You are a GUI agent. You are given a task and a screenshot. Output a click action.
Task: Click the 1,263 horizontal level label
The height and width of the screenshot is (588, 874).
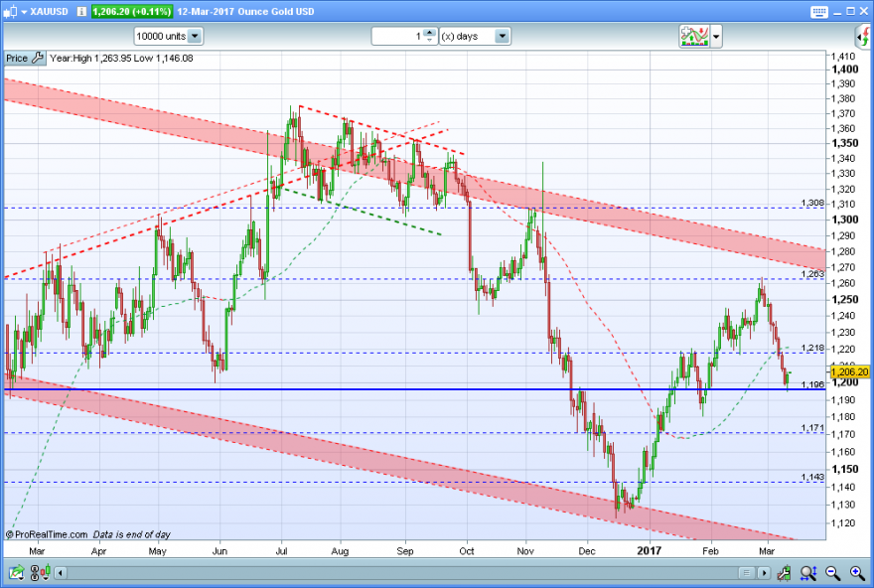[812, 274]
